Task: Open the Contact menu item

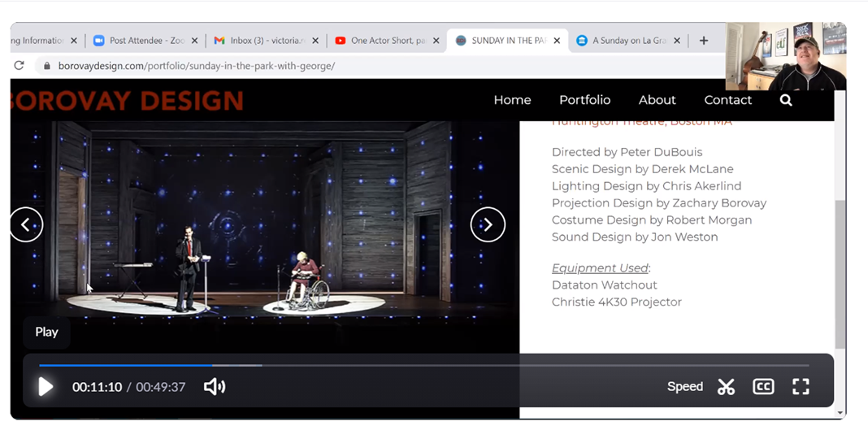Action: tap(728, 100)
